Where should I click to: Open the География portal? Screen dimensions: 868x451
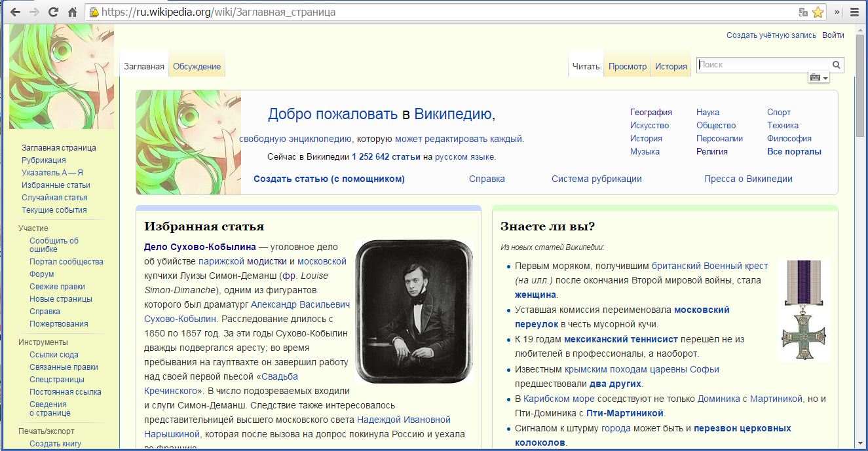pyautogui.click(x=651, y=112)
